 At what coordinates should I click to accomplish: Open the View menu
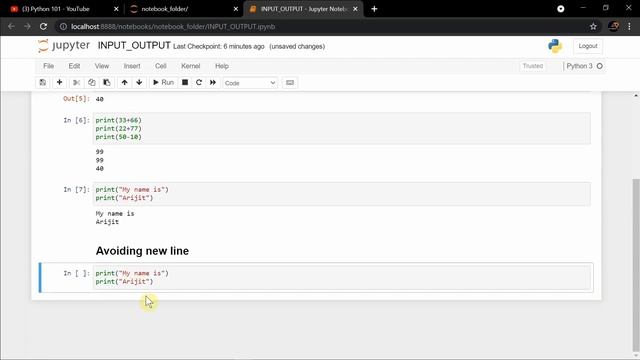(102, 66)
